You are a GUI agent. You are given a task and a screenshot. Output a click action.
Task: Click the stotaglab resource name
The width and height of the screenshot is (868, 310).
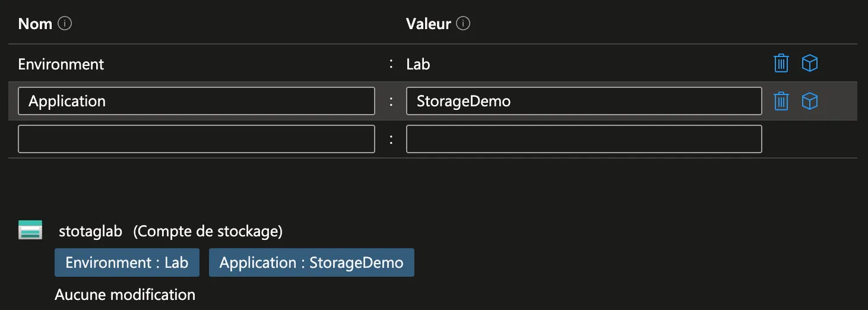click(90, 231)
